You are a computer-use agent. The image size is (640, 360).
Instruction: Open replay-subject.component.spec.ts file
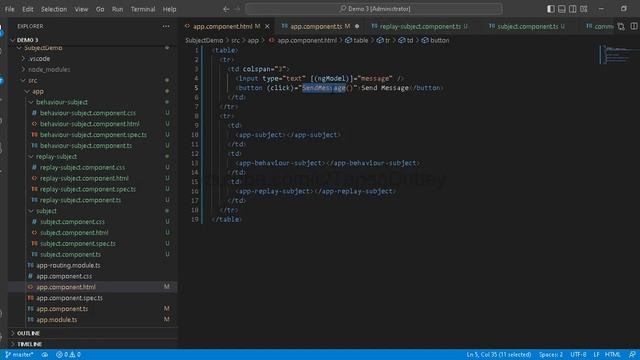[x=88, y=189]
